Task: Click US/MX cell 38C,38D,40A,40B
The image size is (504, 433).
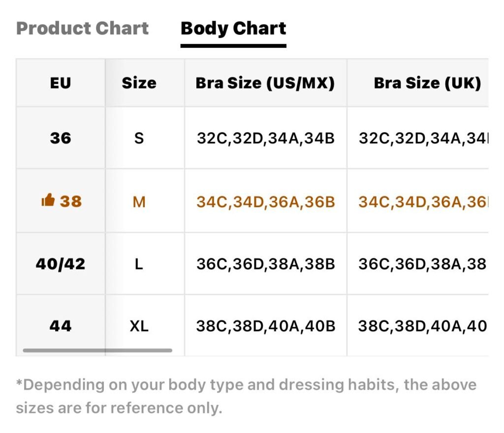Action: coord(265,326)
